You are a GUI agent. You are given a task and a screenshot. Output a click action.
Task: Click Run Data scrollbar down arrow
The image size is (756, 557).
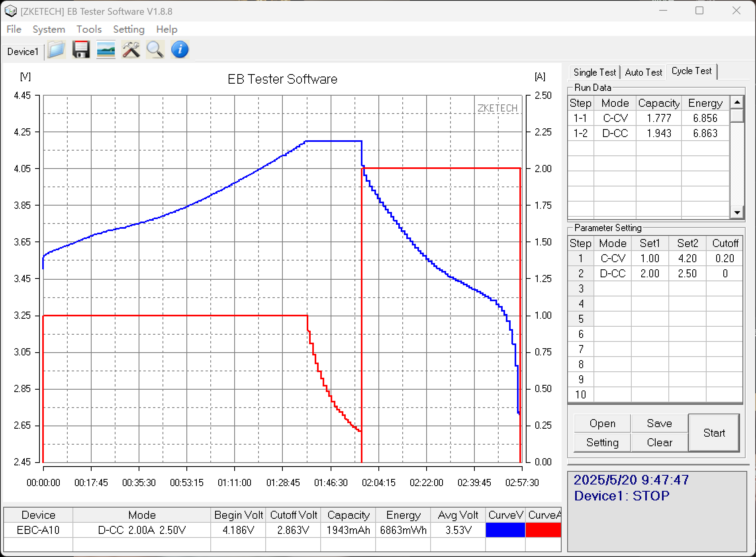737,212
